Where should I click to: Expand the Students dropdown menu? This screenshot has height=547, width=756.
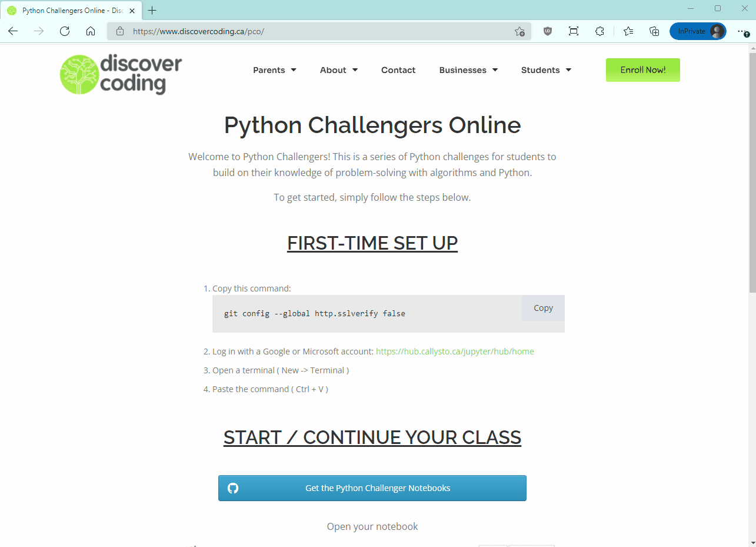(x=546, y=70)
